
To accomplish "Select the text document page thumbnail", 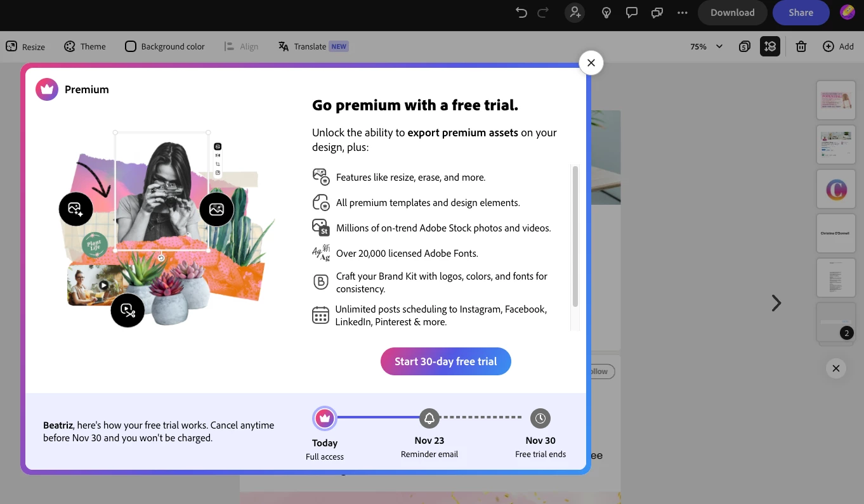I will pos(836,278).
